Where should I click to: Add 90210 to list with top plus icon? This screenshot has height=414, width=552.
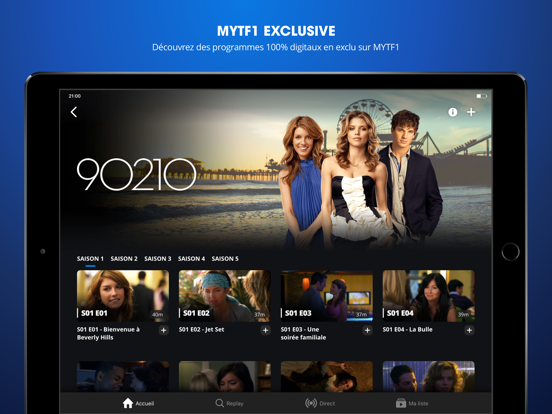[471, 112]
